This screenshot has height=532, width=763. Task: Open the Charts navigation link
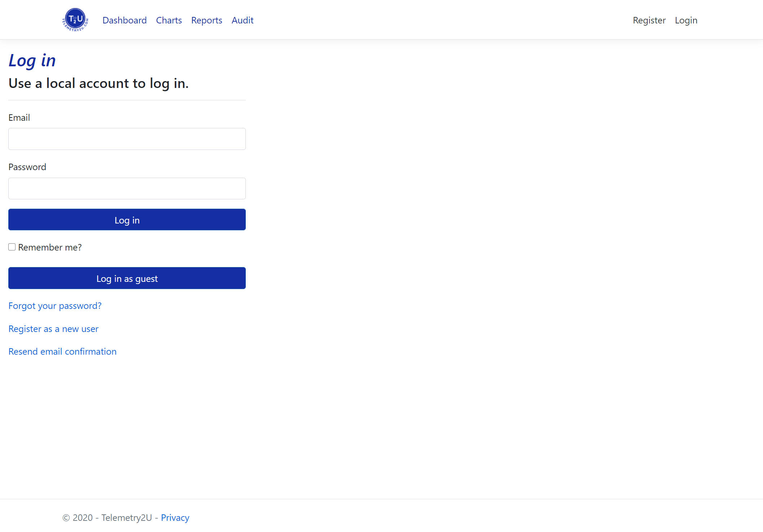169,20
